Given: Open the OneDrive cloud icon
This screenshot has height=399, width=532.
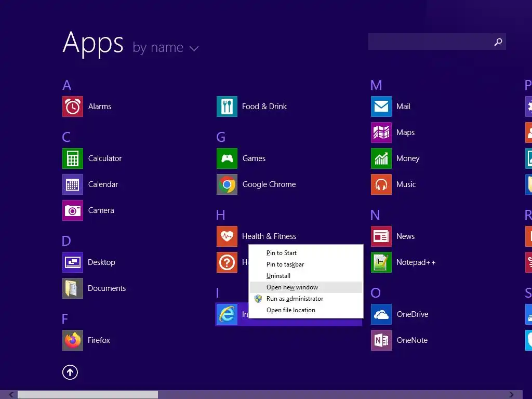Looking at the screenshot, I should [381, 314].
